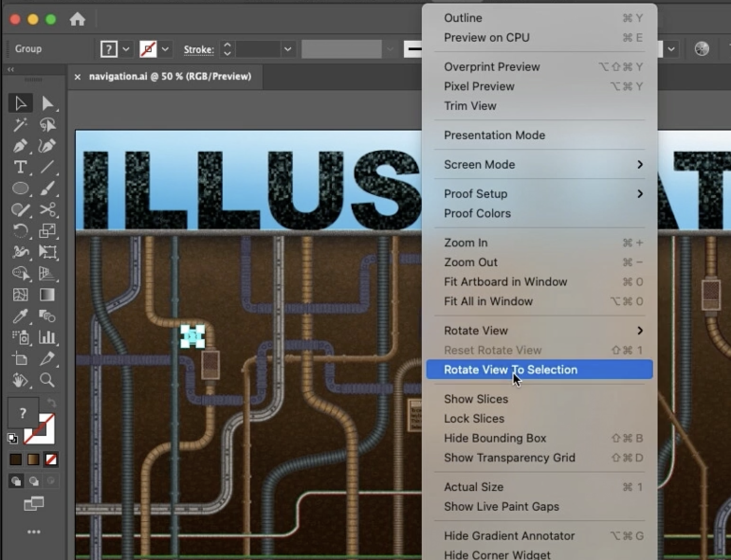Select the Paintbrush tool

(x=47, y=189)
